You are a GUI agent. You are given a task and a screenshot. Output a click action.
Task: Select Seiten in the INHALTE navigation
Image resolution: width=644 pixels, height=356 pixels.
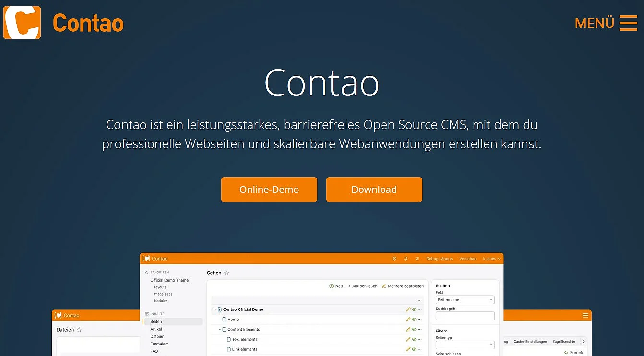tap(172, 322)
